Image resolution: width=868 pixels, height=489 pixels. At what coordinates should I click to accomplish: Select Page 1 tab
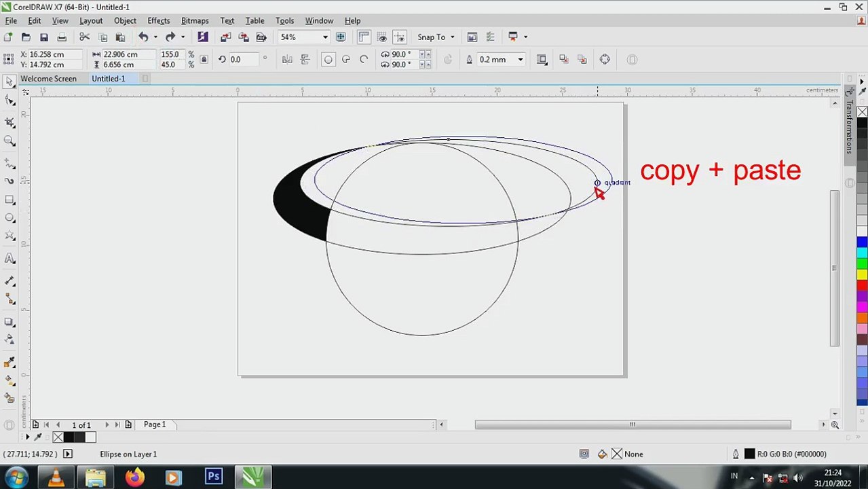tap(155, 424)
